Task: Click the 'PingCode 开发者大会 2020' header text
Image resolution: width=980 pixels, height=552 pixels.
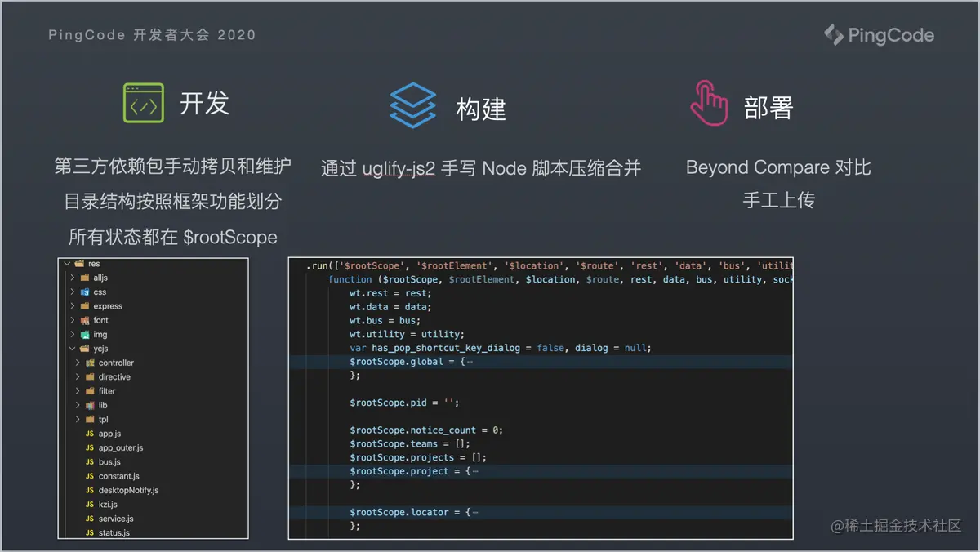Action: click(152, 35)
